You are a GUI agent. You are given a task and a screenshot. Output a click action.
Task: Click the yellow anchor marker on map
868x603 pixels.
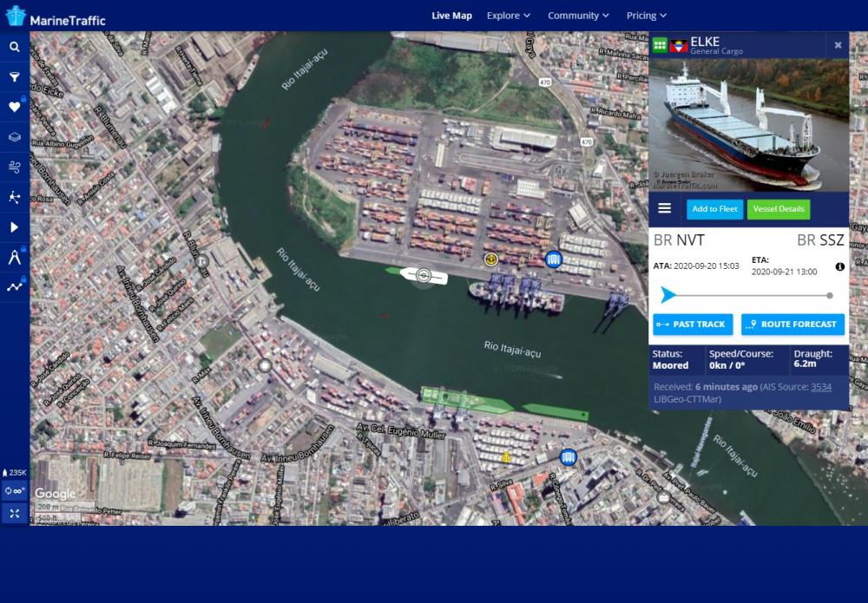pos(490,259)
